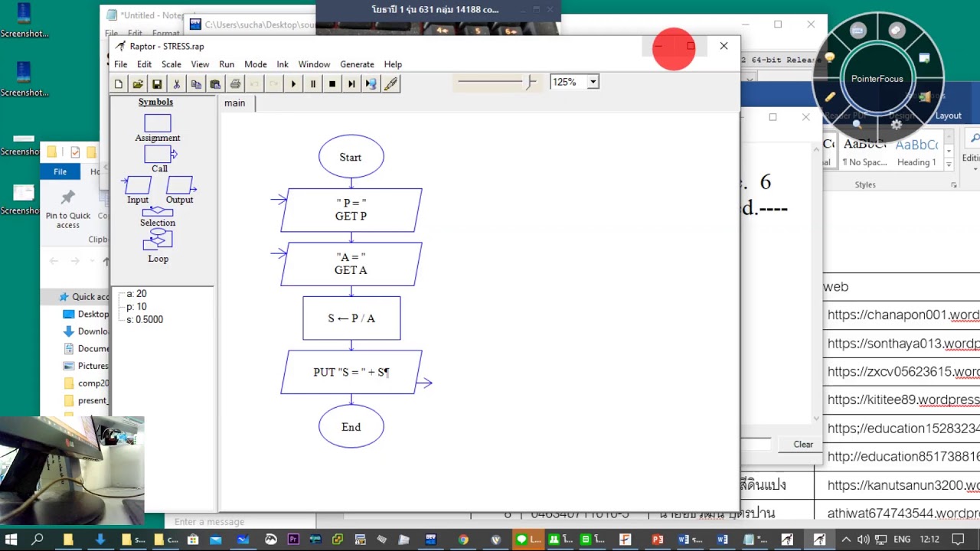Open the File menu in Raptor
The image size is (980, 551).
pos(121,64)
